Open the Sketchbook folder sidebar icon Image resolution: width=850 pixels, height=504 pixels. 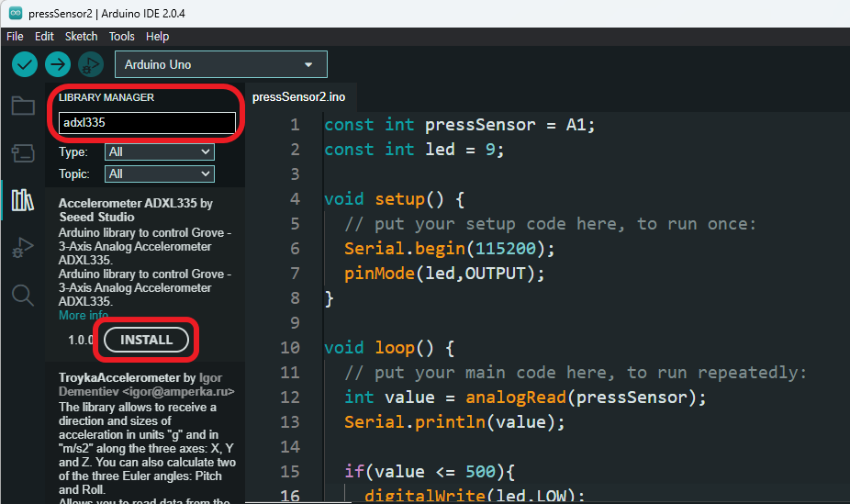point(23,106)
